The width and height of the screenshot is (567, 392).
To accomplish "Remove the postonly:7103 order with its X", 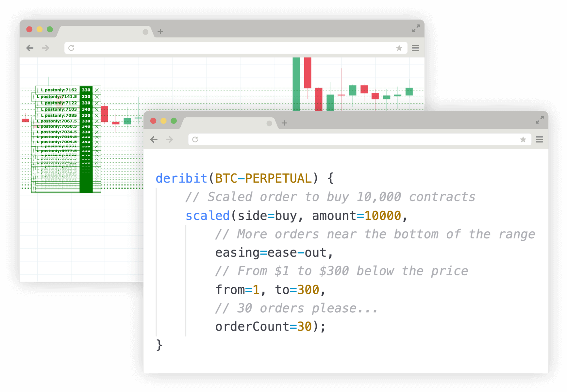I will tap(97, 109).
